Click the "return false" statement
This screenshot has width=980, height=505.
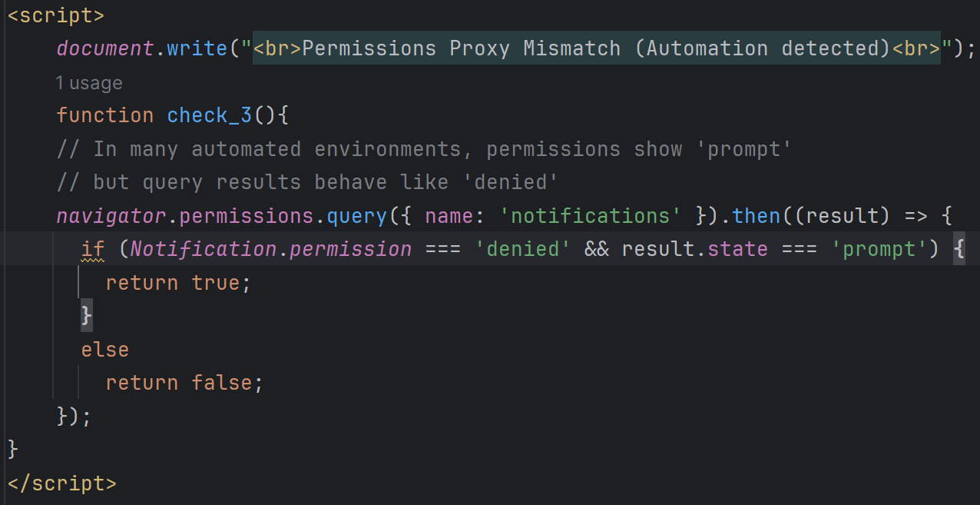pos(184,383)
